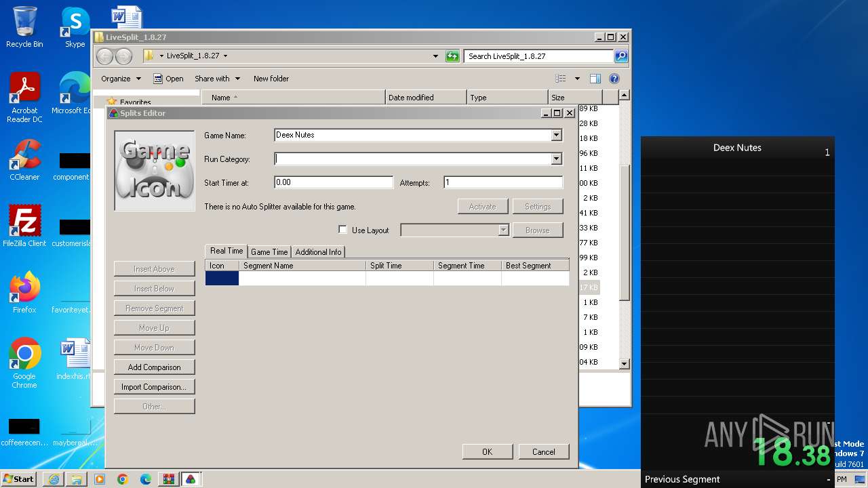Screen dimensions: 868x488
Task: Open the Recycle Bin desktop icon
Action: pos(24,28)
